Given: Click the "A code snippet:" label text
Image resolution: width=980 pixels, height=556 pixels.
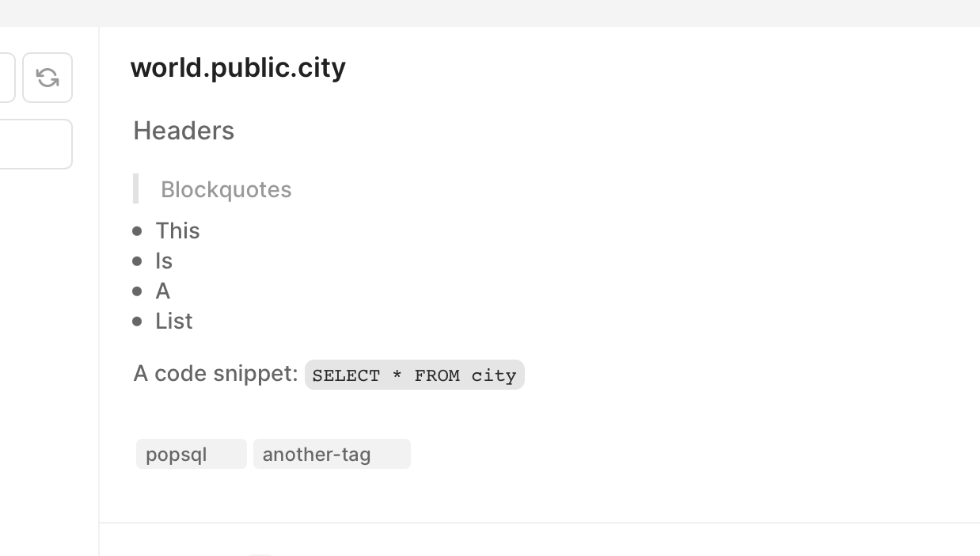Looking at the screenshot, I should 215,374.
